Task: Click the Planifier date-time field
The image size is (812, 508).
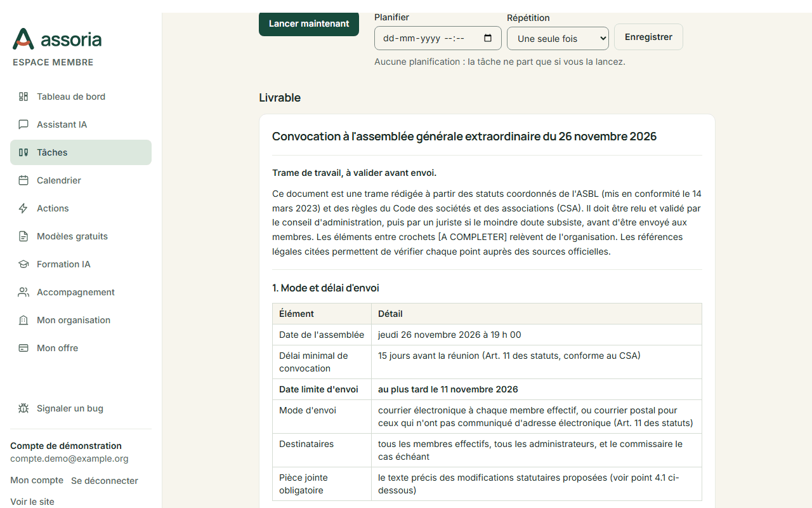Action: [438, 38]
